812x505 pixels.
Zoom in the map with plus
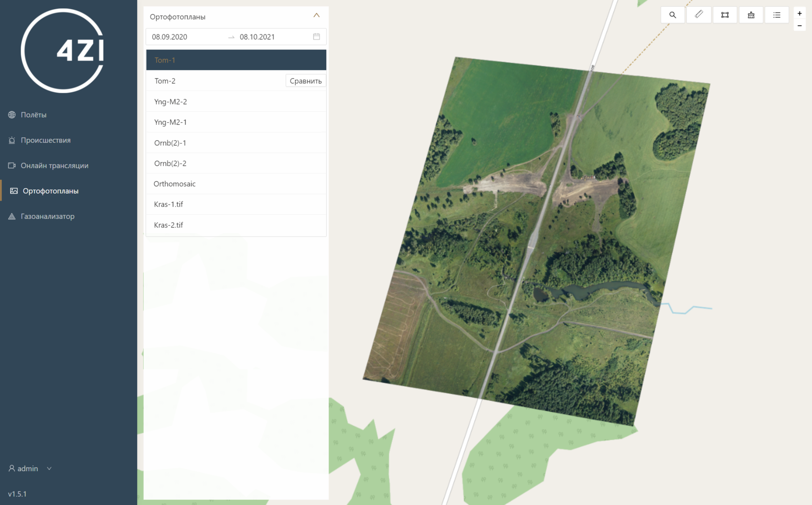point(799,14)
